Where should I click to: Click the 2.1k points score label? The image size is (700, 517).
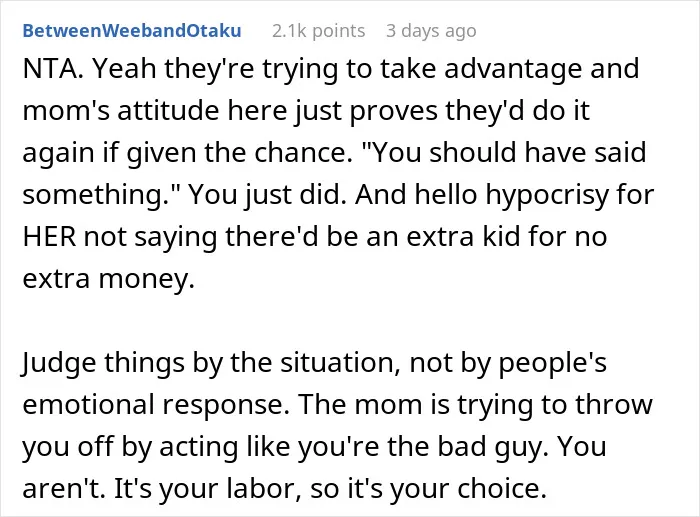click(318, 31)
